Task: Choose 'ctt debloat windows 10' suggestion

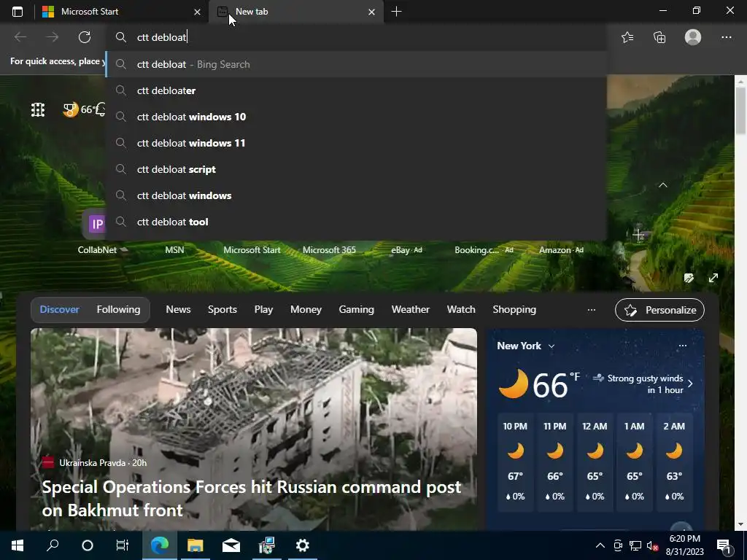Action: (x=356, y=117)
